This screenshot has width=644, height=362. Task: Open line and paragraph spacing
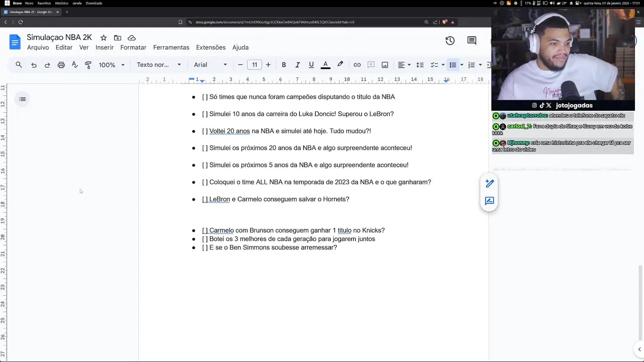click(420, 65)
